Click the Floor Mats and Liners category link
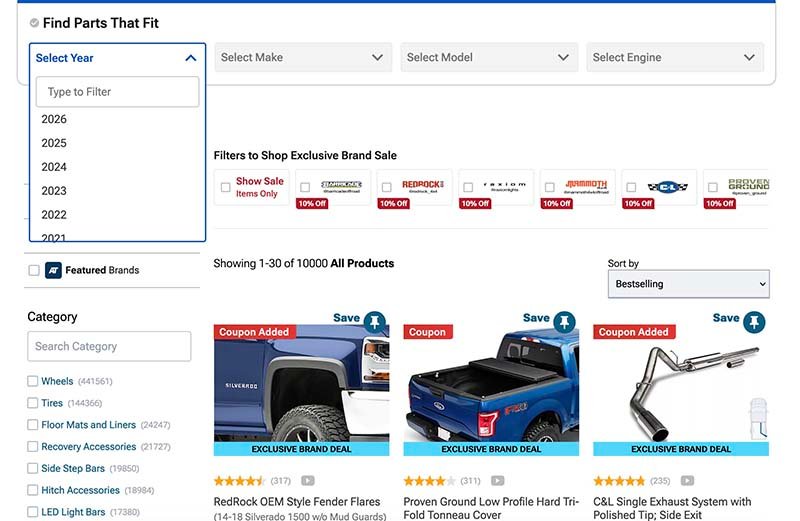Image resolution: width=800 pixels, height=521 pixels. (x=88, y=425)
